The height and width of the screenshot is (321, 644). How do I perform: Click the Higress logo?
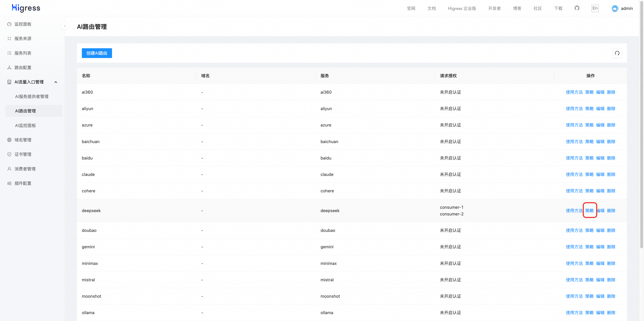[26, 8]
